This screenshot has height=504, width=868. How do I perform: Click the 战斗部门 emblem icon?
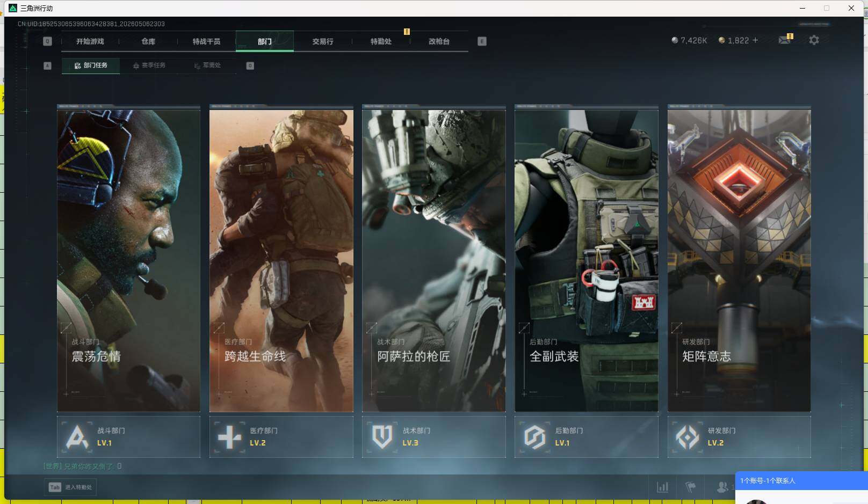click(x=77, y=437)
